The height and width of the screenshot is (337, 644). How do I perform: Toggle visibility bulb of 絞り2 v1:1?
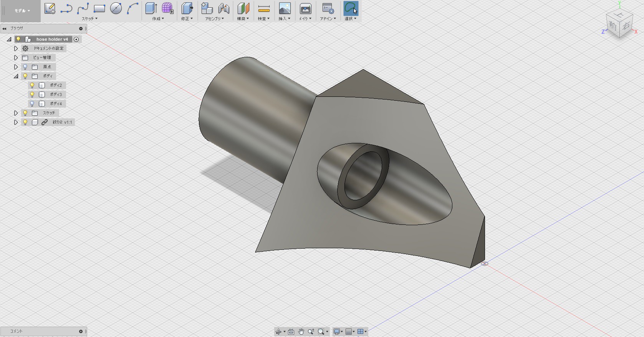click(x=25, y=122)
